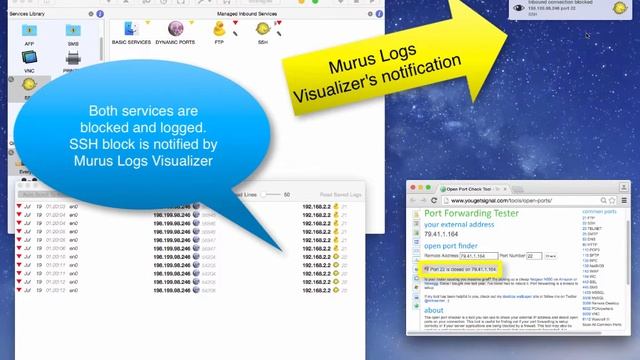640x360 pixels.
Task: Select VNC service in Services Library
Action: click(x=29, y=62)
